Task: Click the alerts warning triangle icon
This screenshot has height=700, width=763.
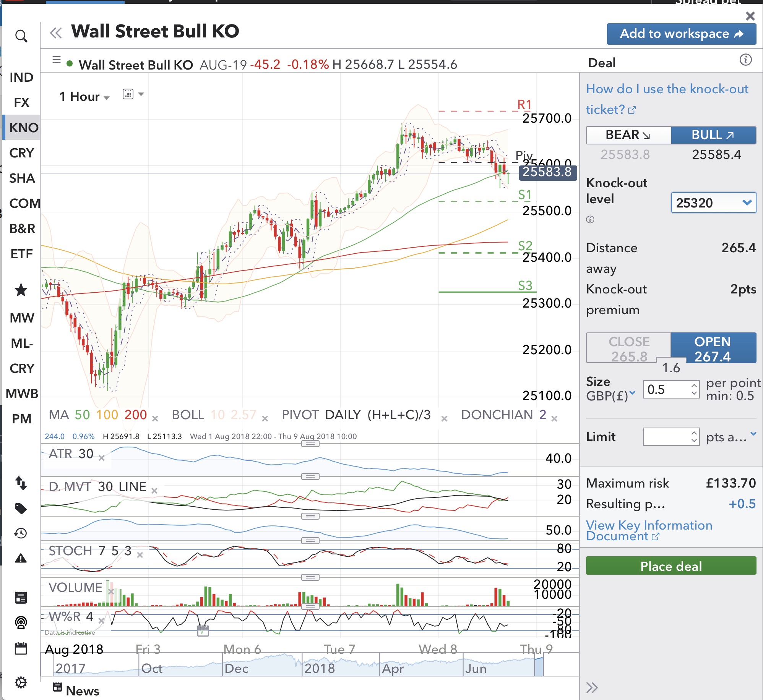Action: pyautogui.click(x=21, y=559)
